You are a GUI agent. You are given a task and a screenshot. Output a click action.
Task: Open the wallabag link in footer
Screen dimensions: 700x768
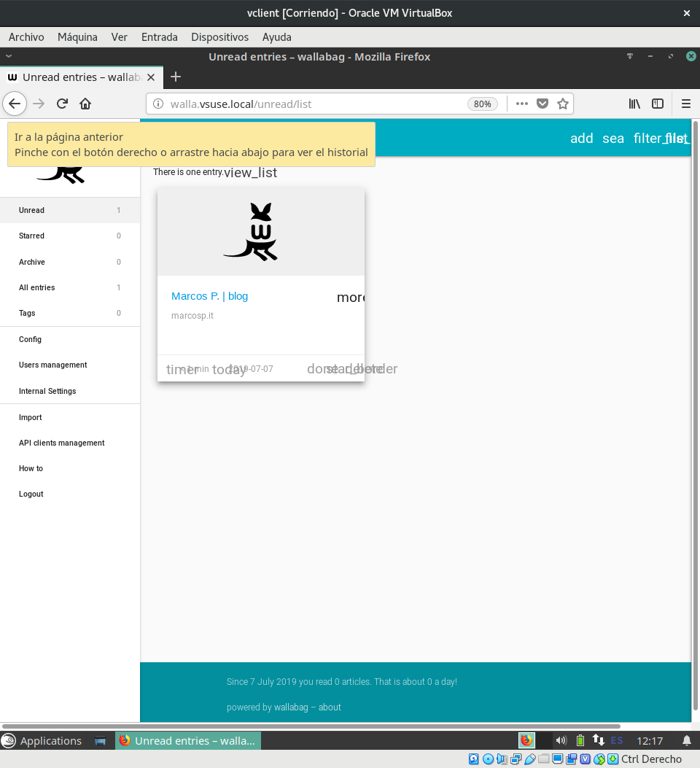[291, 707]
